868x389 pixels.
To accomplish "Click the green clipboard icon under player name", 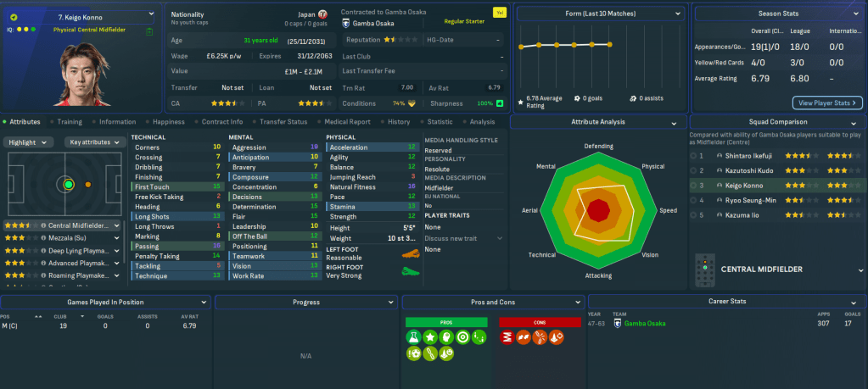I will (149, 31).
